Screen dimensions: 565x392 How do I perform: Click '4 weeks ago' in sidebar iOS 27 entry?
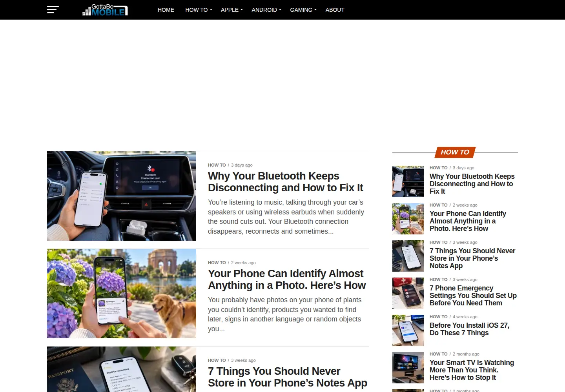click(x=465, y=317)
